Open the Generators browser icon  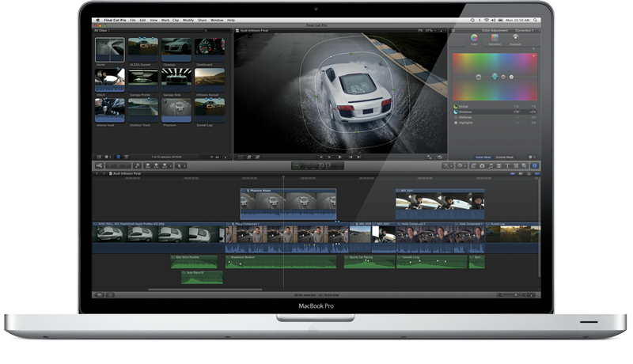[x=516, y=166]
